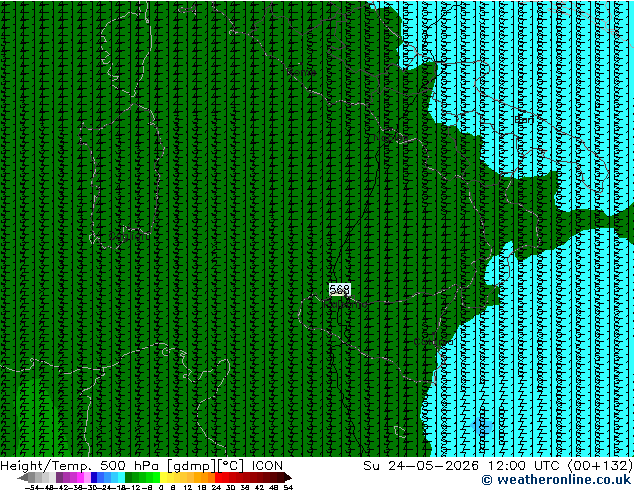634x490 pixels.
Task: Select the dark green -12°C legend swatch
Action: [129, 477]
